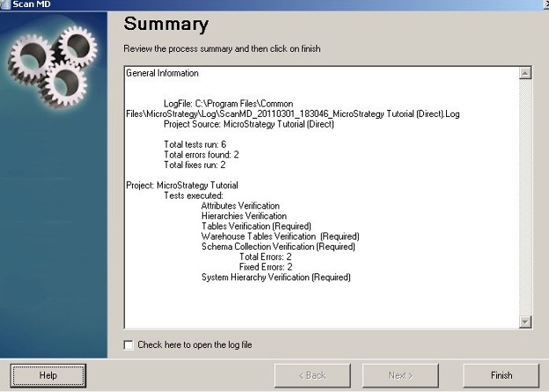Viewport: 549px width, 392px height.
Task: Click the 'Total errors found: 2' line
Action: (201, 155)
